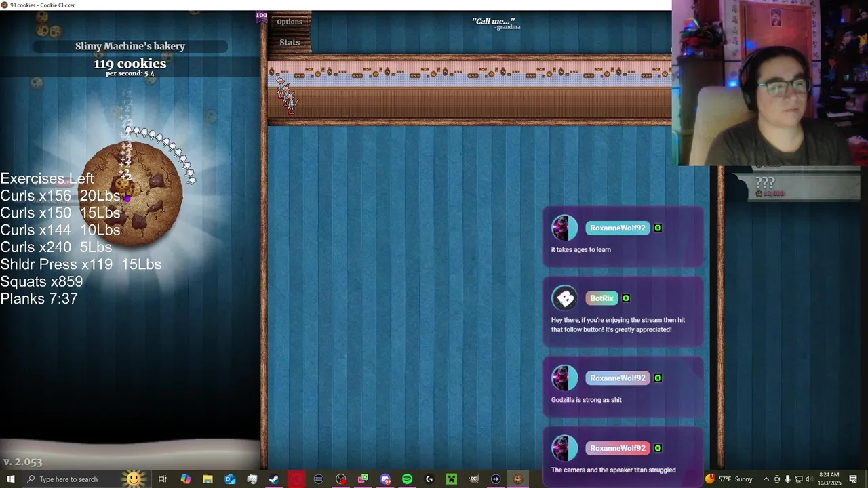Click the sun icon in the search box
868x488 pixels.
134,479
